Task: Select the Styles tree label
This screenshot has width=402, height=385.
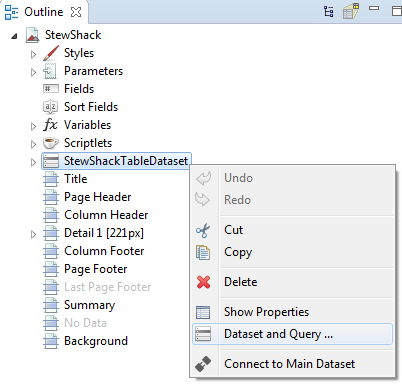Action: coord(79,53)
